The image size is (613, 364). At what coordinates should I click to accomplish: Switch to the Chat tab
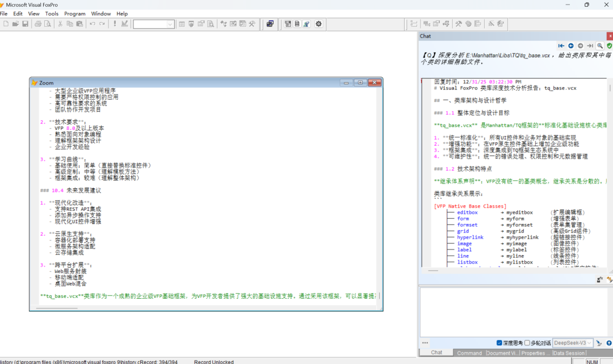click(436, 352)
